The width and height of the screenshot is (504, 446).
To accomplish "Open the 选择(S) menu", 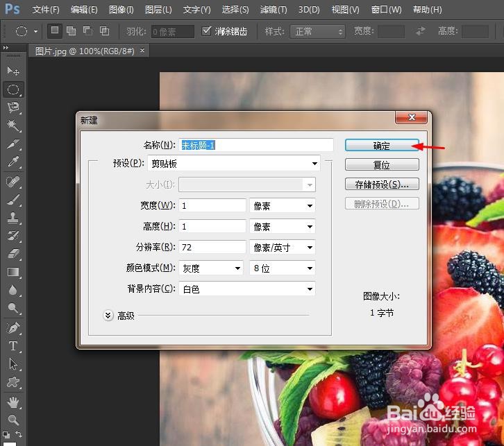I will (x=235, y=10).
